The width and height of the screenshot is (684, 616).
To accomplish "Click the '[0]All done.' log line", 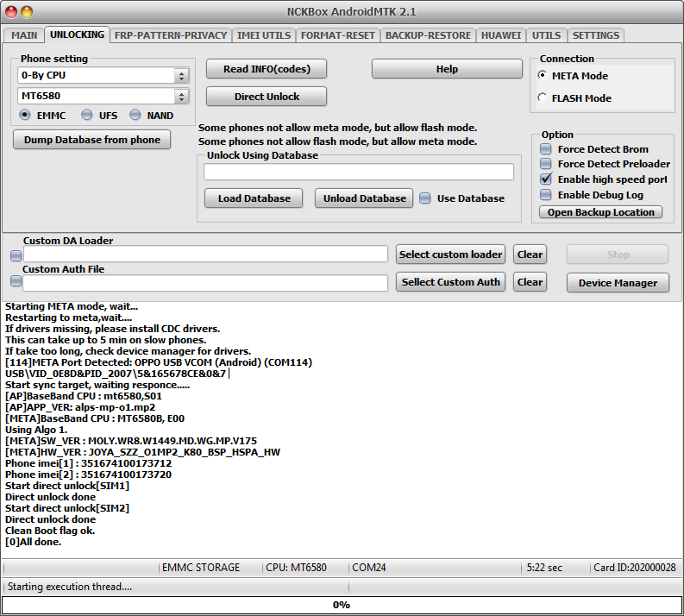I will (x=33, y=542).
